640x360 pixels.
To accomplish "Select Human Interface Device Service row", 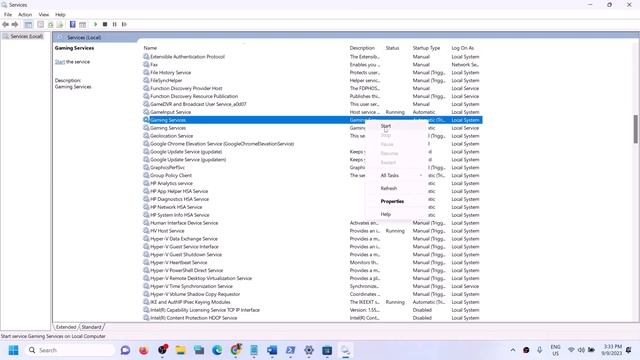I will tap(312, 223).
